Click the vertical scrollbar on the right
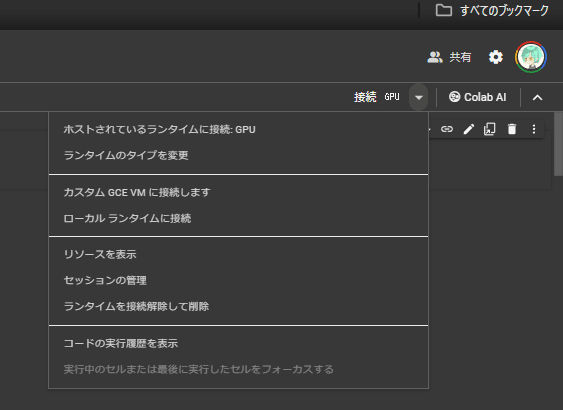This screenshot has width=563, height=410. (559, 144)
